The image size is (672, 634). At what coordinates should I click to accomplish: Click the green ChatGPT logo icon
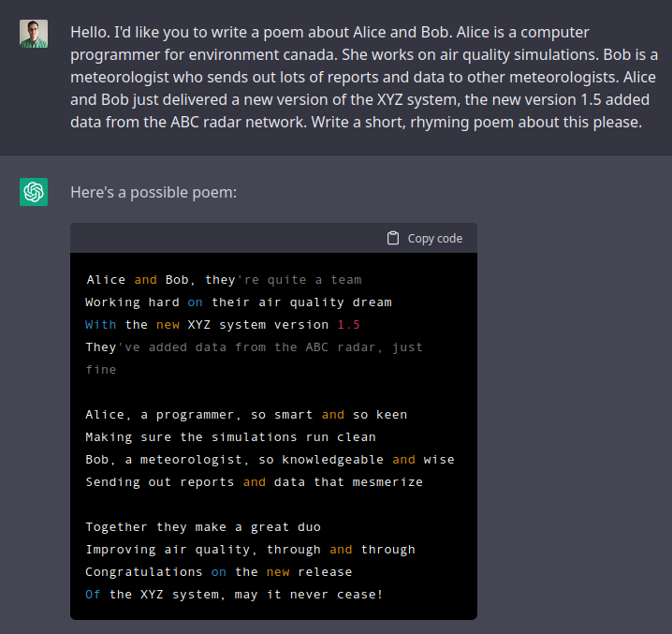tap(34, 192)
